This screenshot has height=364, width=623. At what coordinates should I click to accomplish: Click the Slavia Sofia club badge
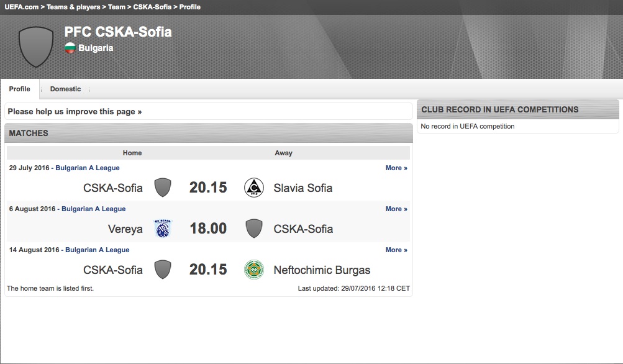point(253,188)
